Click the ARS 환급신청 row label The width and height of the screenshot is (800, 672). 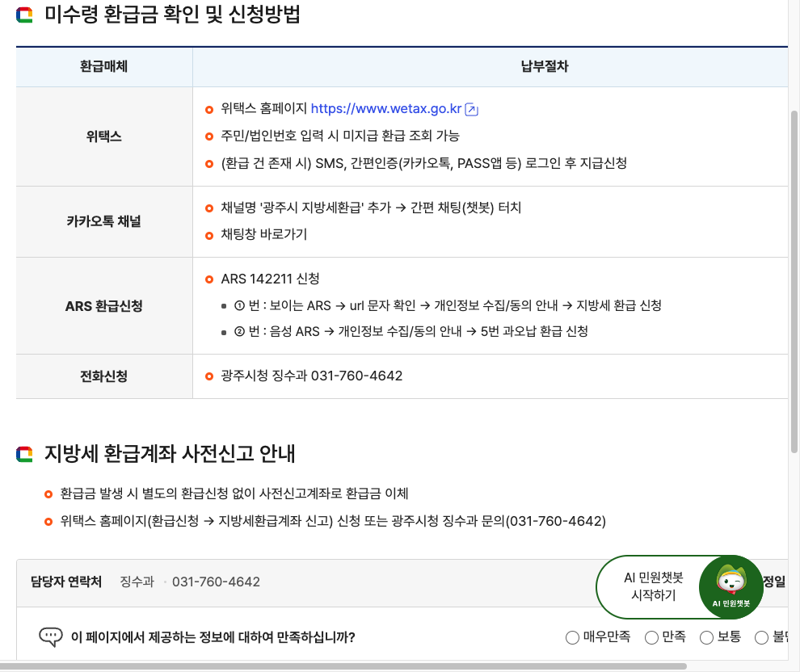pos(104,306)
